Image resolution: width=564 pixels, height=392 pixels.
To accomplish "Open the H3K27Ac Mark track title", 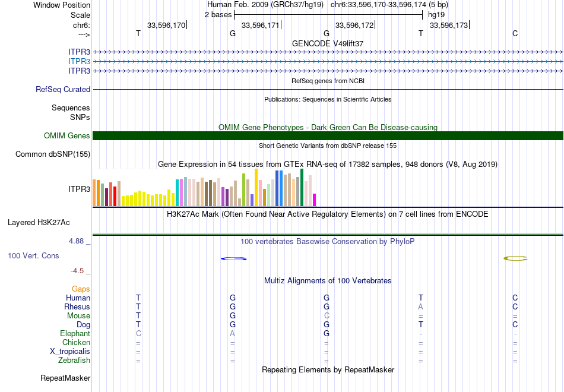I will click(328, 214).
